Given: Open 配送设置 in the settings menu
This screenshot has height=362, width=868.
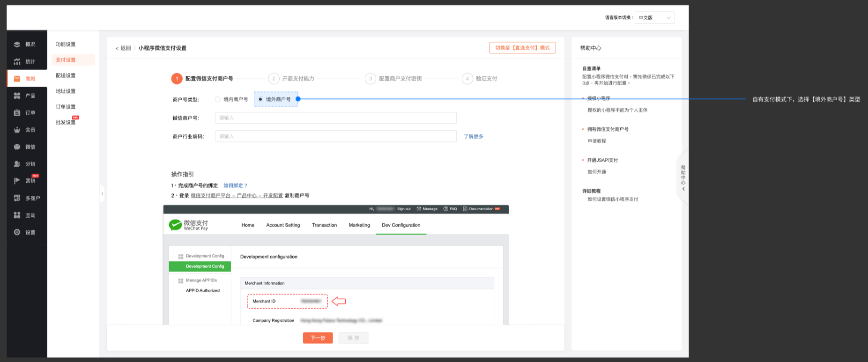Looking at the screenshot, I should (x=66, y=75).
